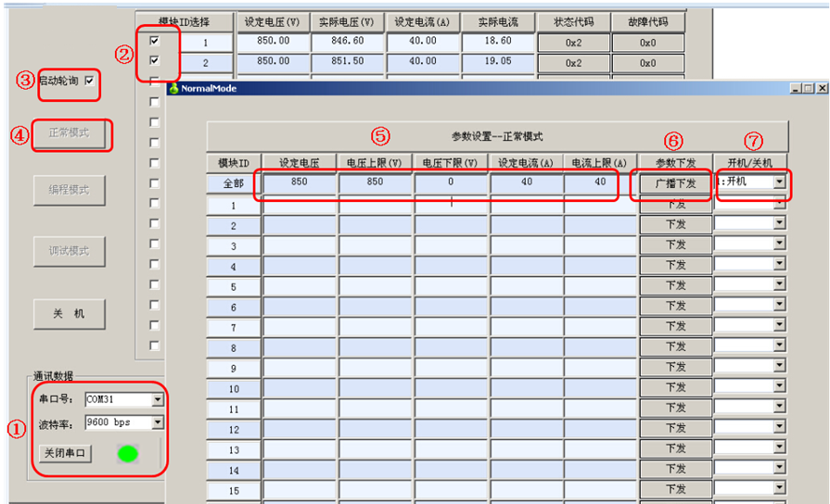This screenshot has height=504, width=830.
Task: Check the module checkbox level with 编程模式 button
Action: click(155, 183)
